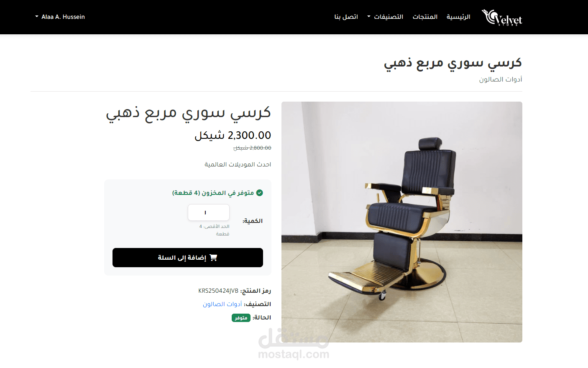Click the page header title كرسي سوري مربع ذهبي
The width and height of the screenshot is (588, 368).
[453, 63]
